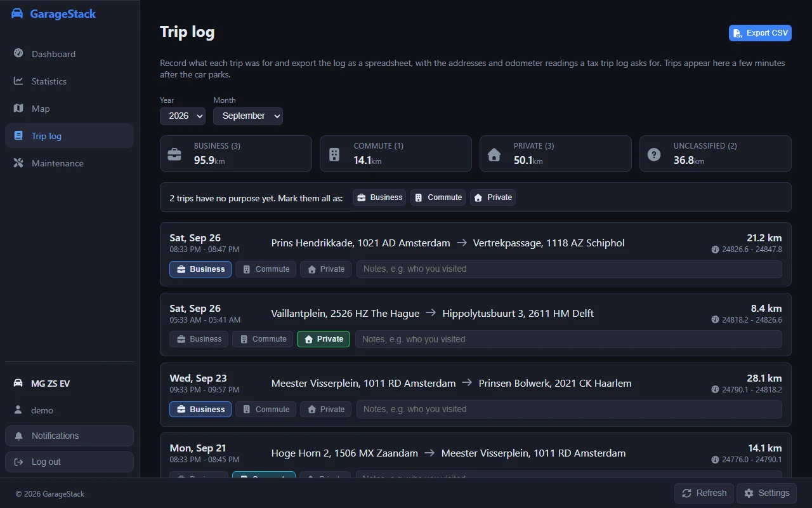Click the Notifications bell icon
The height and width of the screenshot is (508, 812).
(18, 436)
